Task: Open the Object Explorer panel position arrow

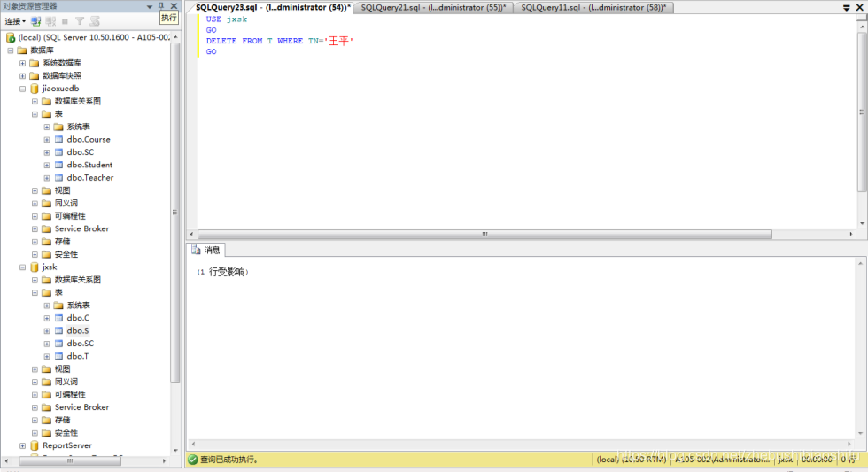Action: pos(150,6)
